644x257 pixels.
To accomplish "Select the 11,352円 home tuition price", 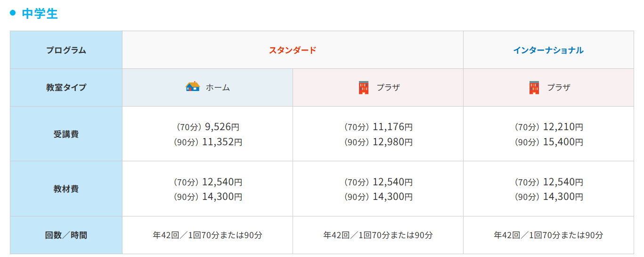I will click(222, 142).
